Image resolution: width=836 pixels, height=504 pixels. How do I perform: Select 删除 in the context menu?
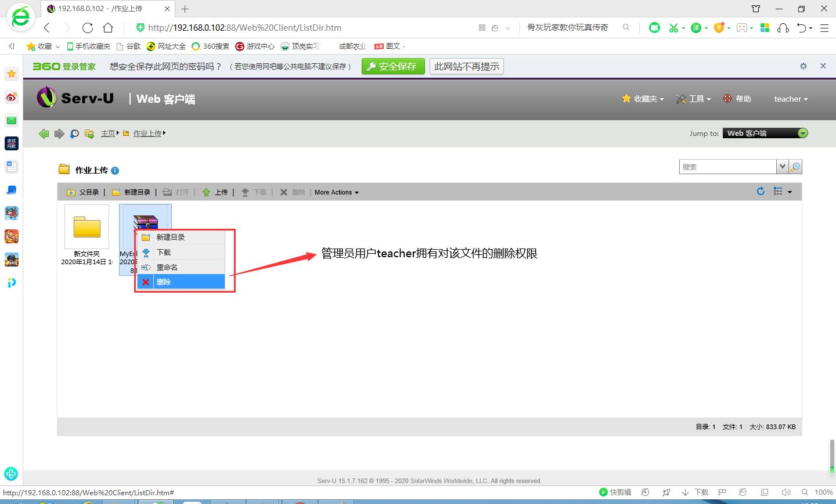point(181,282)
